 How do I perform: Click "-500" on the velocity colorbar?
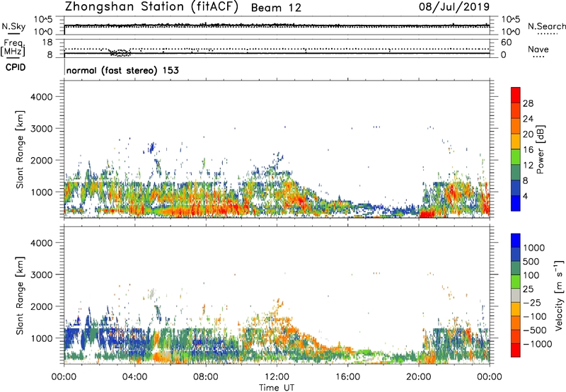(535, 330)
